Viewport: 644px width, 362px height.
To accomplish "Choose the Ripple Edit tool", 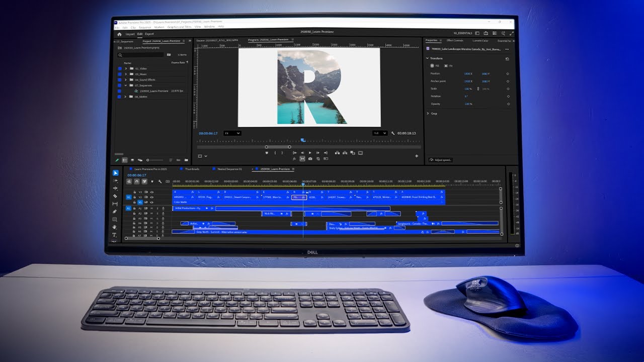I will [x=115, y=189].
